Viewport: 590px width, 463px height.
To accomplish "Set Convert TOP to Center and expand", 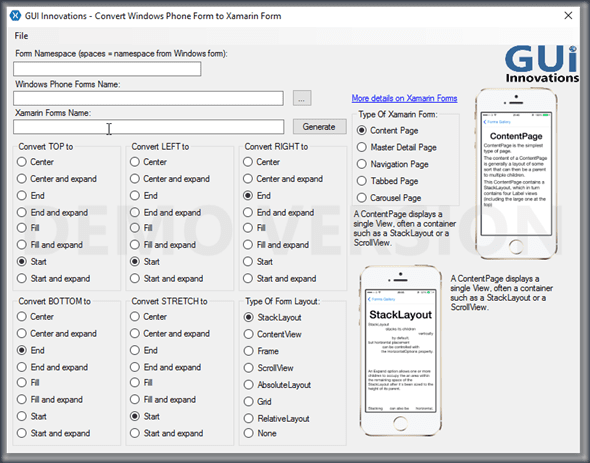I will tap(57, 179).
